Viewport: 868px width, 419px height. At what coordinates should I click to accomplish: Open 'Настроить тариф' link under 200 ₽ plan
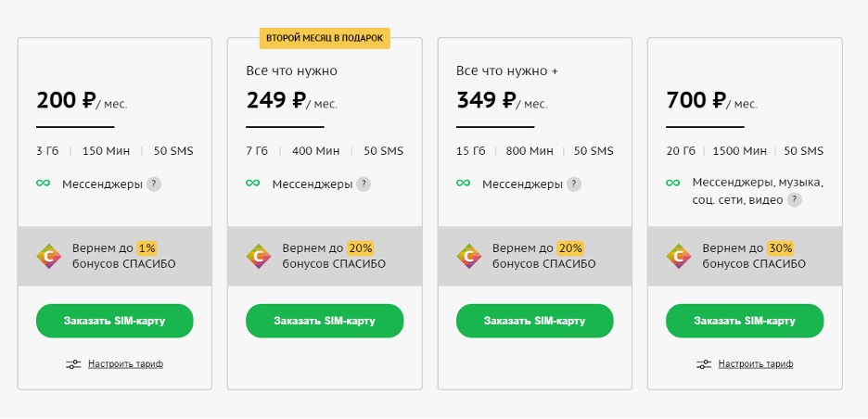(x=126, y=364)
